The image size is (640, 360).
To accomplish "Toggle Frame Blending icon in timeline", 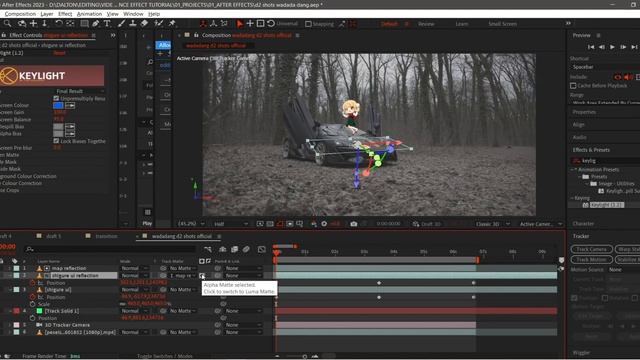I will coord(234,249).
